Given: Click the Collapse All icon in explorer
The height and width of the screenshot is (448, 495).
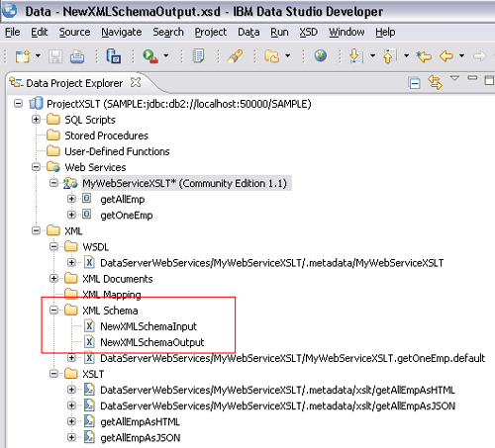Looking at the screenshot, I should (414, 83).
